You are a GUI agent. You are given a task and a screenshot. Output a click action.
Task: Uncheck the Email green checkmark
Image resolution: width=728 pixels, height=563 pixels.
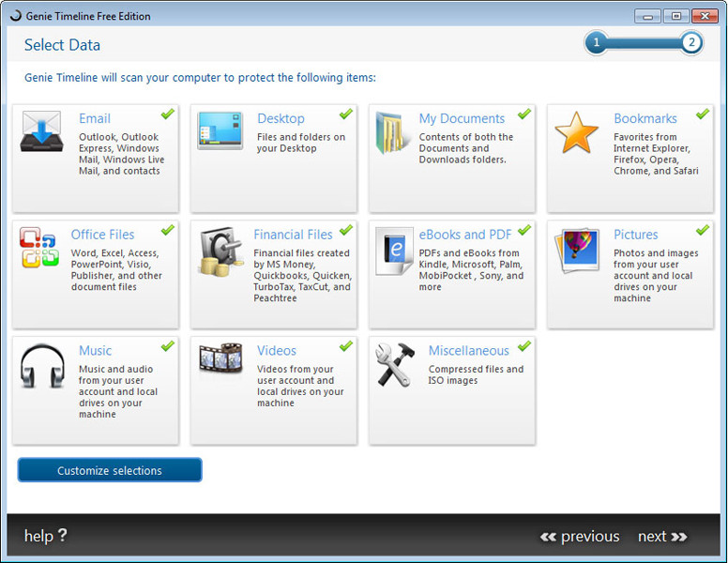point(168,114)
